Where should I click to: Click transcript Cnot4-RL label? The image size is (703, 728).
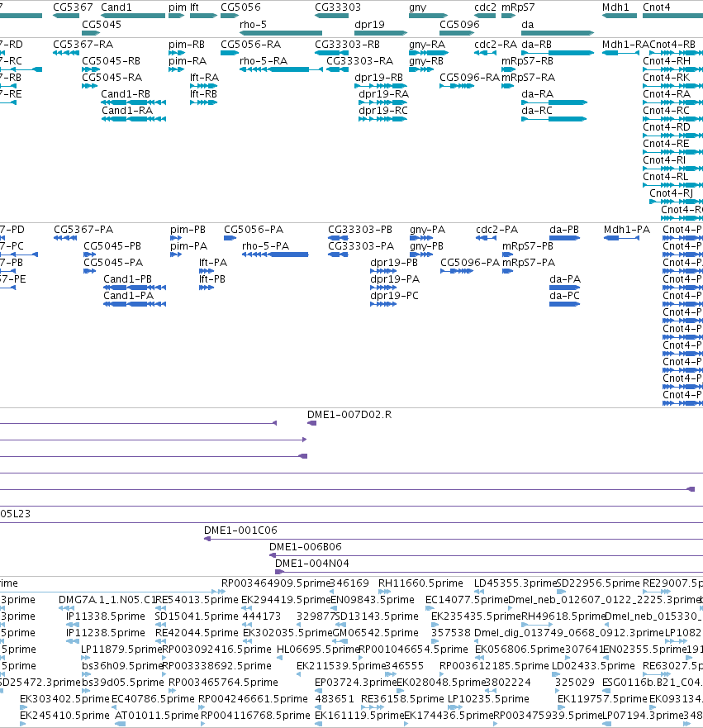coord(666,177)
